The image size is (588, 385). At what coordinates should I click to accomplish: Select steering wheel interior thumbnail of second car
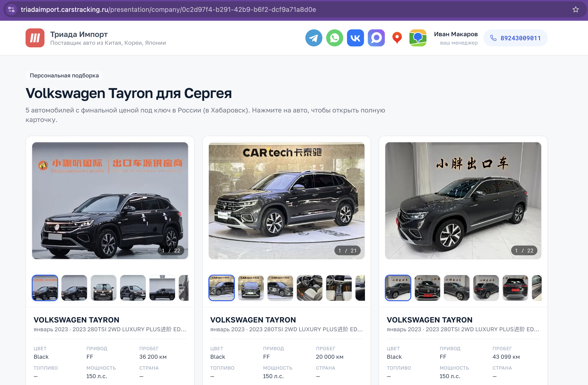(x=310, y=288)
